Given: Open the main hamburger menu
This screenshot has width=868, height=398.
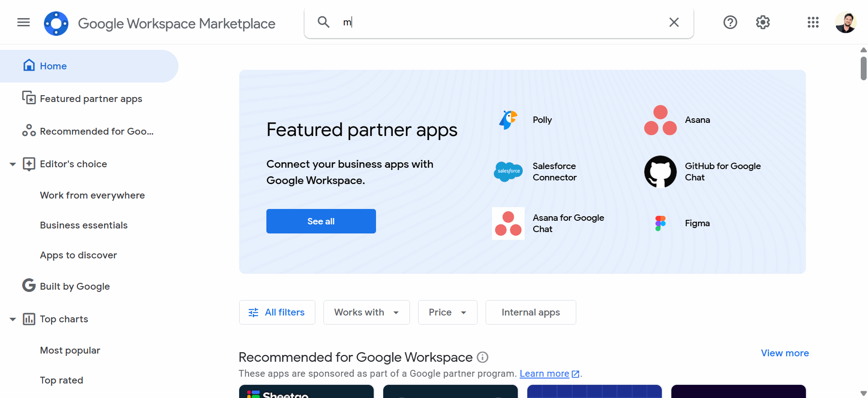Looking at the screenshot, I should [x=24, y=22].
